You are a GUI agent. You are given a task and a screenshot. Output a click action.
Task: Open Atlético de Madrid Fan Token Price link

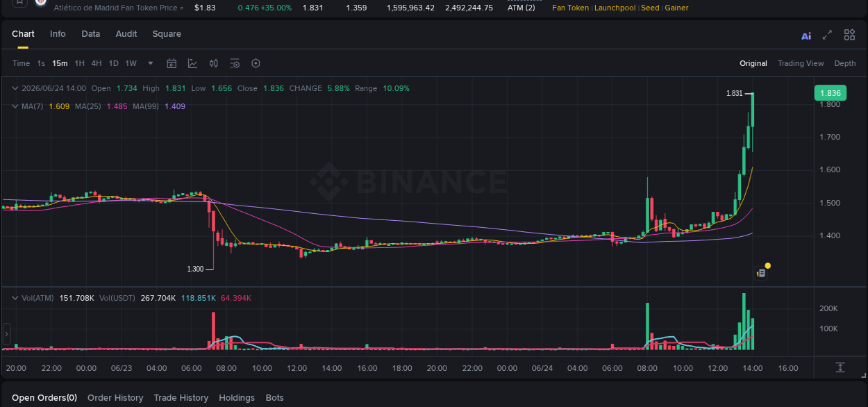pyautogui.click(x=119, y=8)
